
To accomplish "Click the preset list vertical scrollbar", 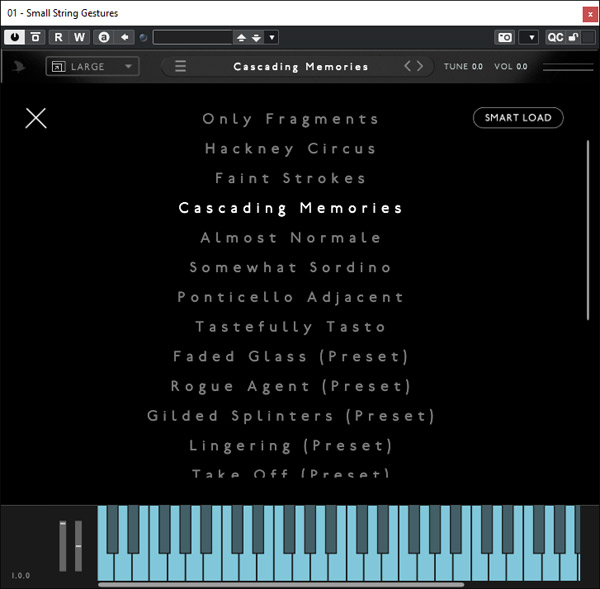I will point(588,230).
